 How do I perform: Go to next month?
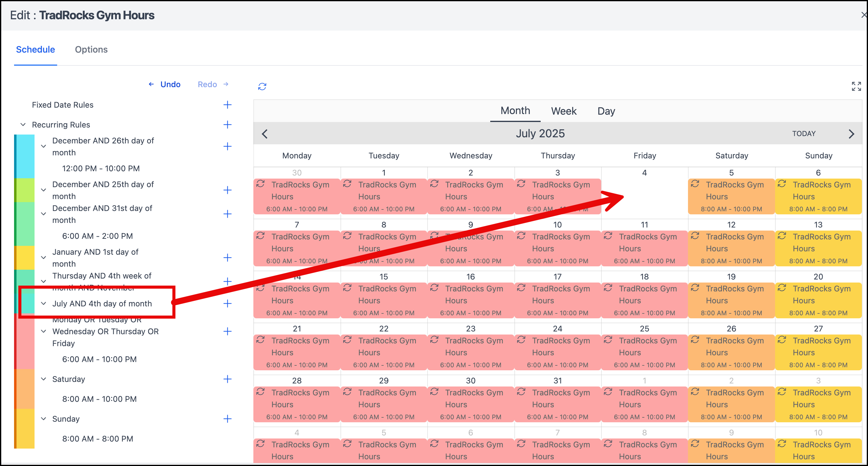[x=851, y=134]
